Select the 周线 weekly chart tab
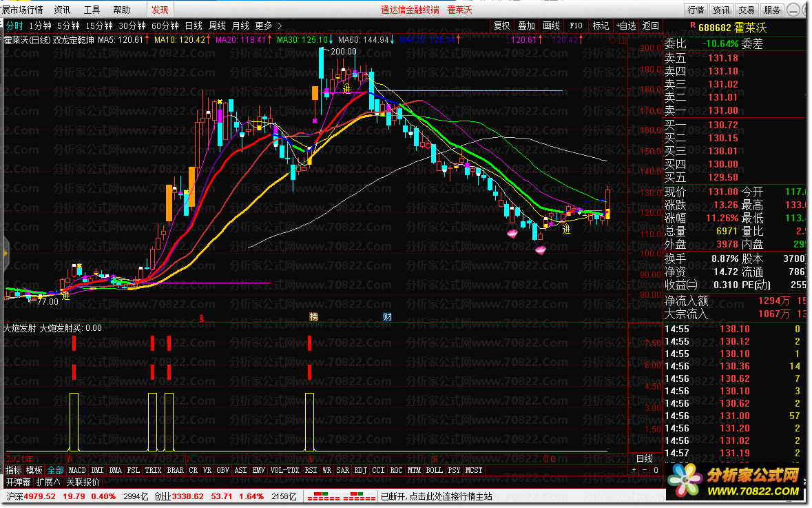Image resolution: width=812 pixels, height=508 pixels. point(217,26)
